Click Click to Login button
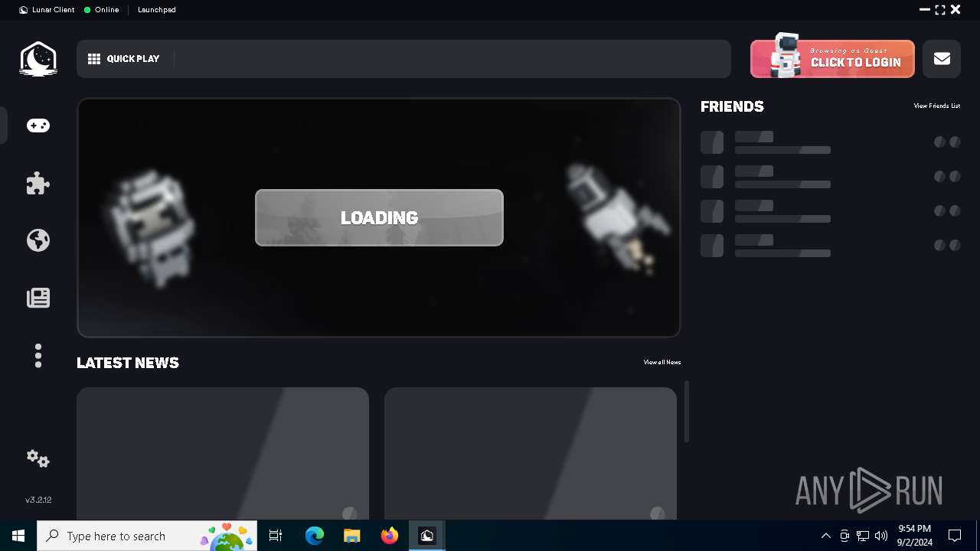The image size is (980, 551). (x=832, y=59)
